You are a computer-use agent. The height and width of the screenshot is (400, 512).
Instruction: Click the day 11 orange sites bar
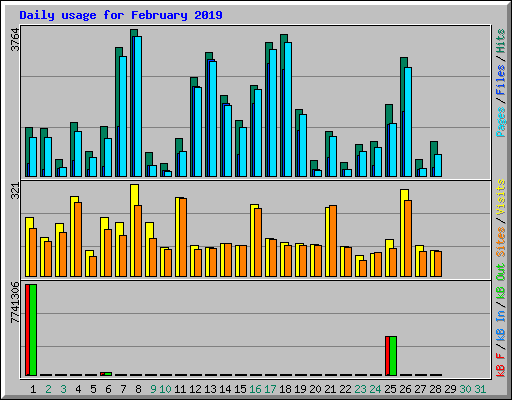183,237
